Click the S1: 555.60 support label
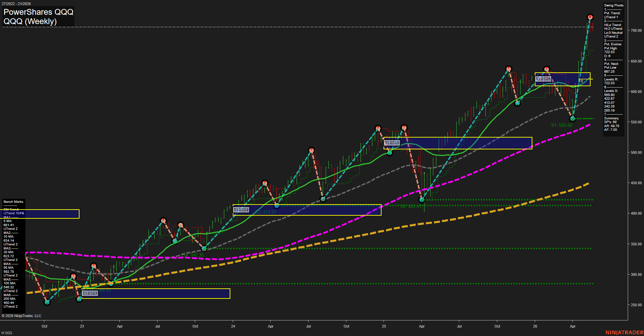This screenshot has width=644, height=336. pos(562,125)
